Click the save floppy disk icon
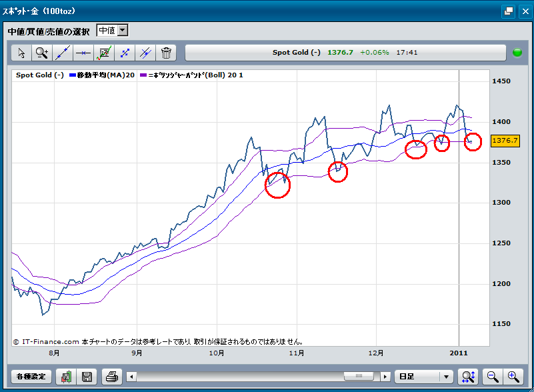The height and width of the screenshot is (392, 534). 87,377
